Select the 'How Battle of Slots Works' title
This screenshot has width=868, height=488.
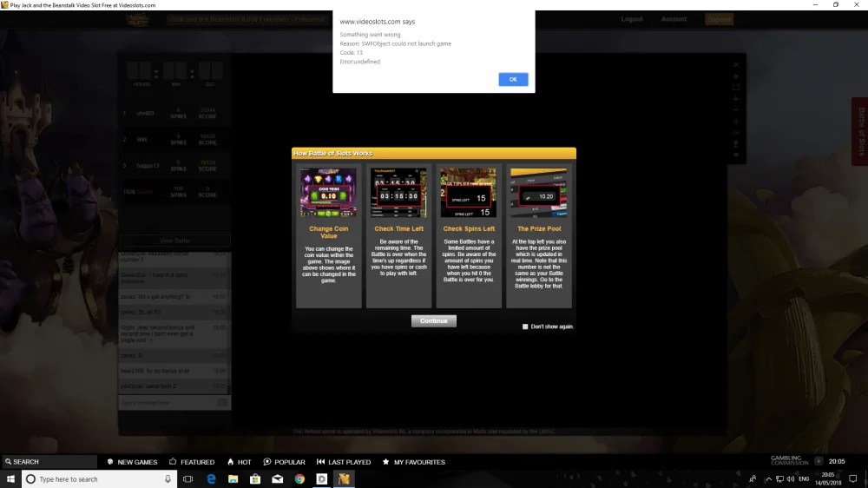tap(332, 154)
